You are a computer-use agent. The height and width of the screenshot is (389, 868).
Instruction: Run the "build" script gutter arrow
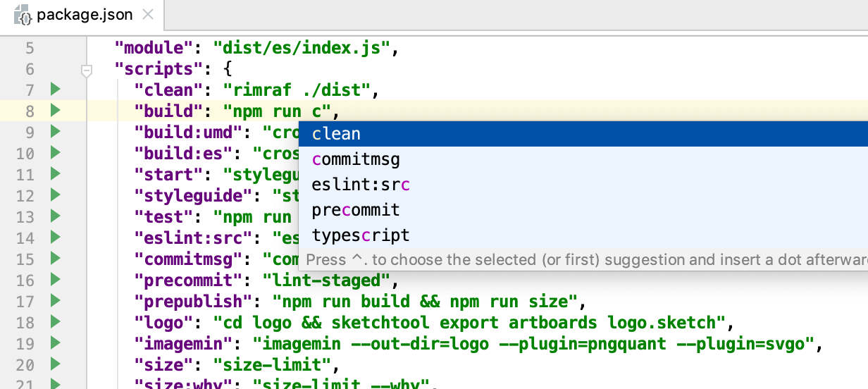click(x=56, y=111)
